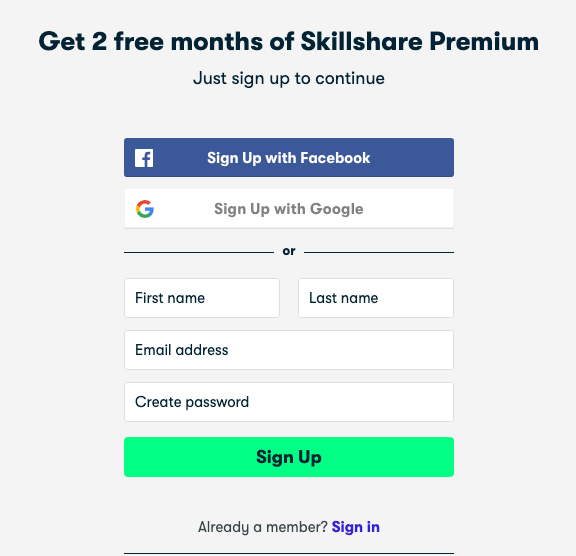Click the divider line left of 'or'
576x556 pixels.
point(199,252)
